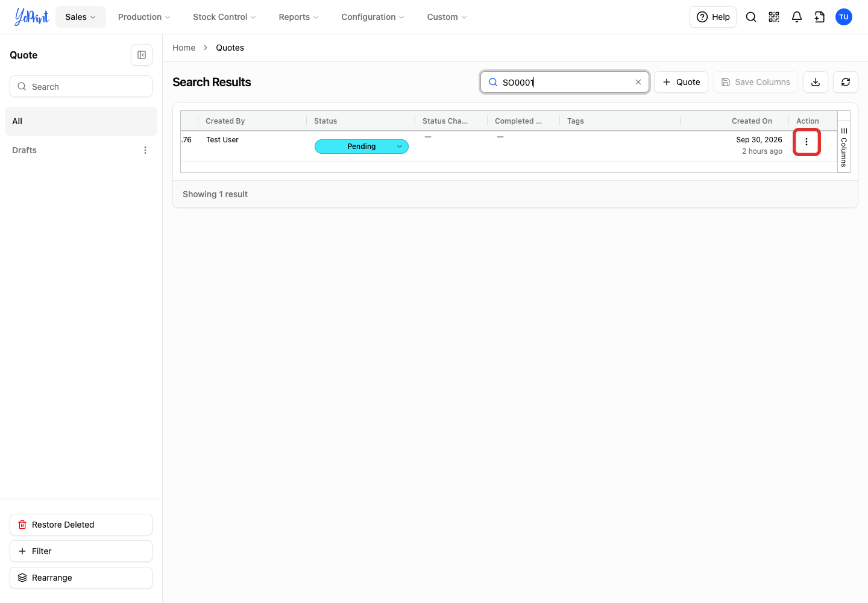The image size is (868, 603).
Task: Select the All quotes view
Action: [x=81, y=121]
